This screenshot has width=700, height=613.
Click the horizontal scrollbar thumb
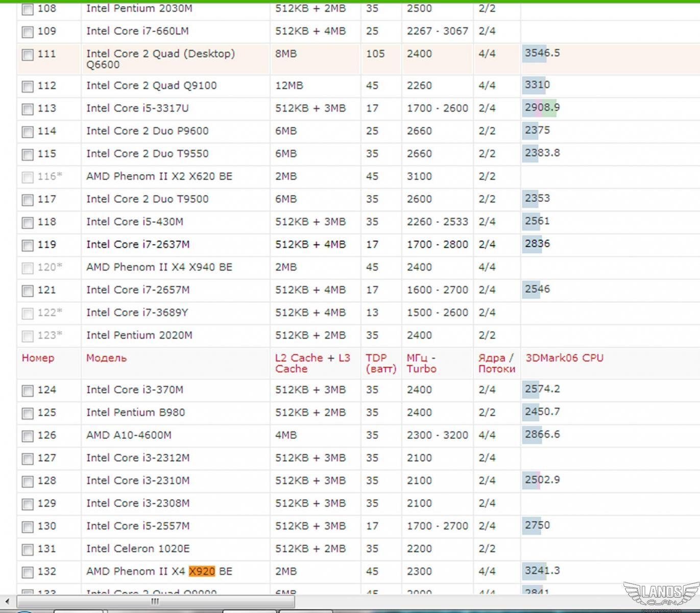pos(155,601)
